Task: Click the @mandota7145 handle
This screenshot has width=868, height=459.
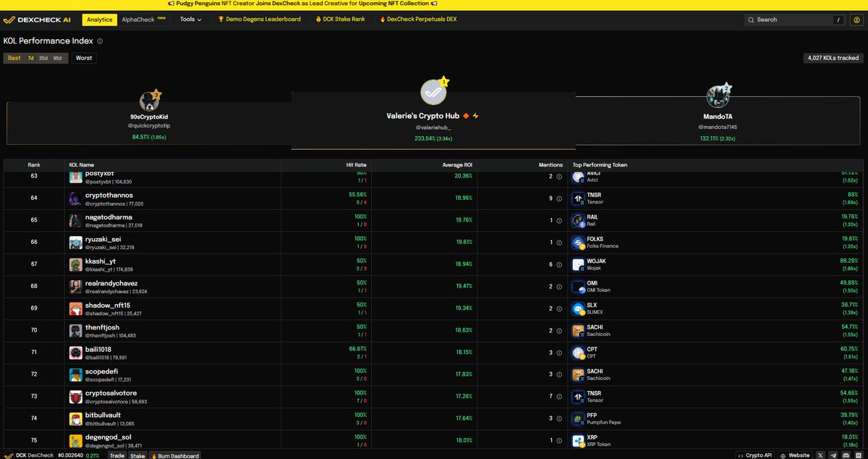Action: click(x=718, y=127)
